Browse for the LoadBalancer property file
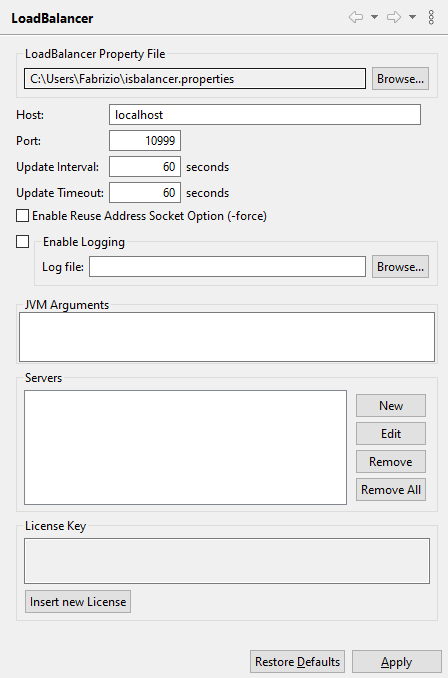The image size is (448, 678). click(x=400, y=79)
